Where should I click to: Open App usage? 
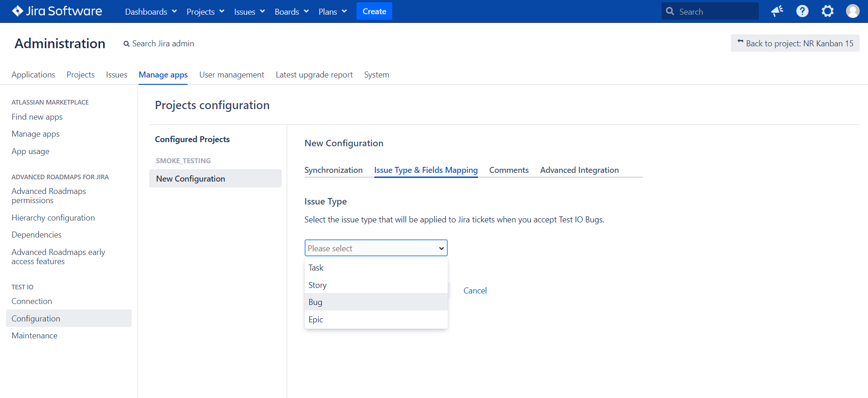(x=30, y=151)
